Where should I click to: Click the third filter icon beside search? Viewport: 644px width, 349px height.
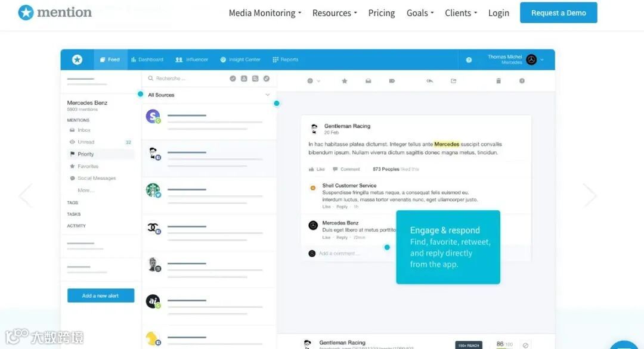coord(255,79)
